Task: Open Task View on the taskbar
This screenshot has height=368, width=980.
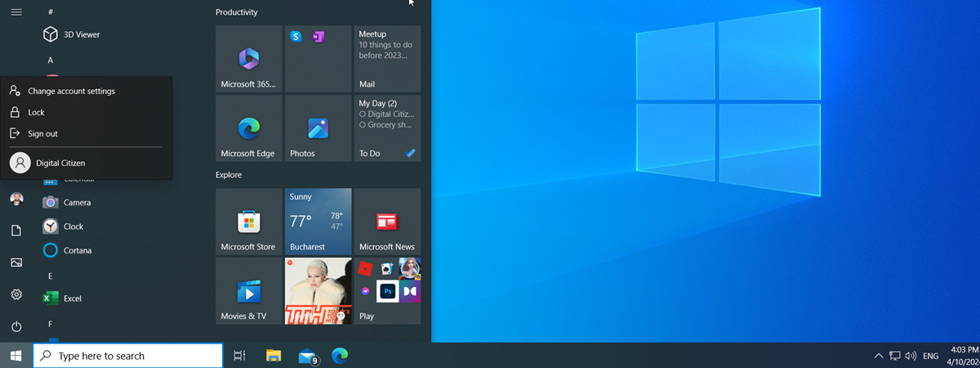Action: click(239, 356)
